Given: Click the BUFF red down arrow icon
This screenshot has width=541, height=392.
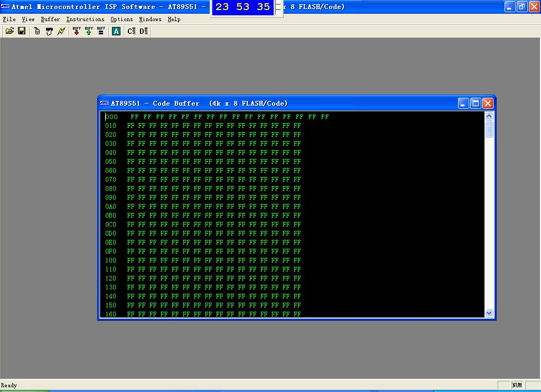Looking at the screenshot, I should [x=77, y=31].
